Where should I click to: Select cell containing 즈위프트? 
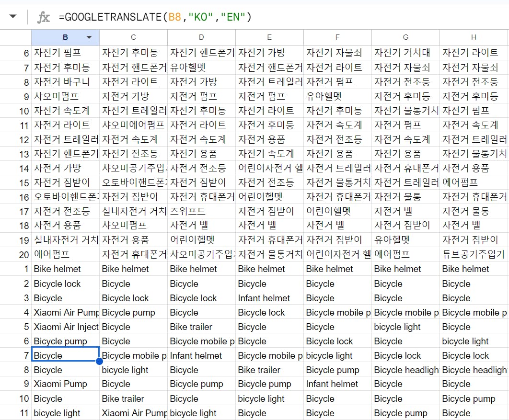coord(202,211)
